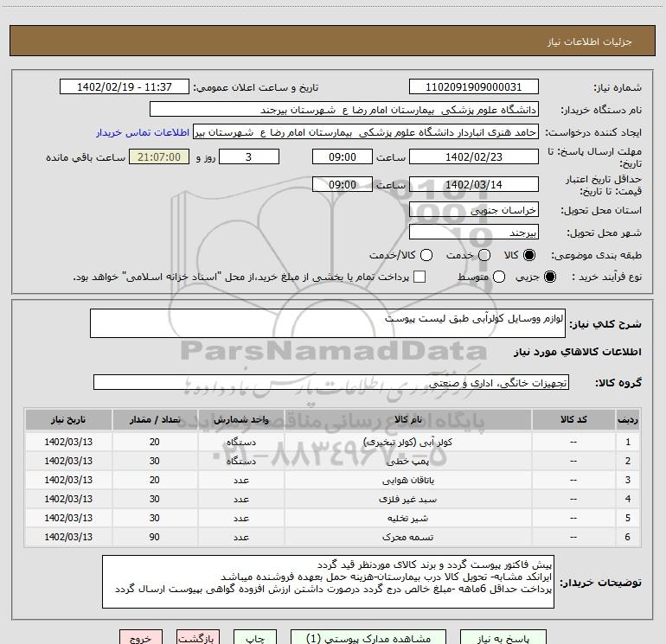Click the delivery province field خراسان جنوبی
This screenshot has height=644, width=666.
click(474, 209)
